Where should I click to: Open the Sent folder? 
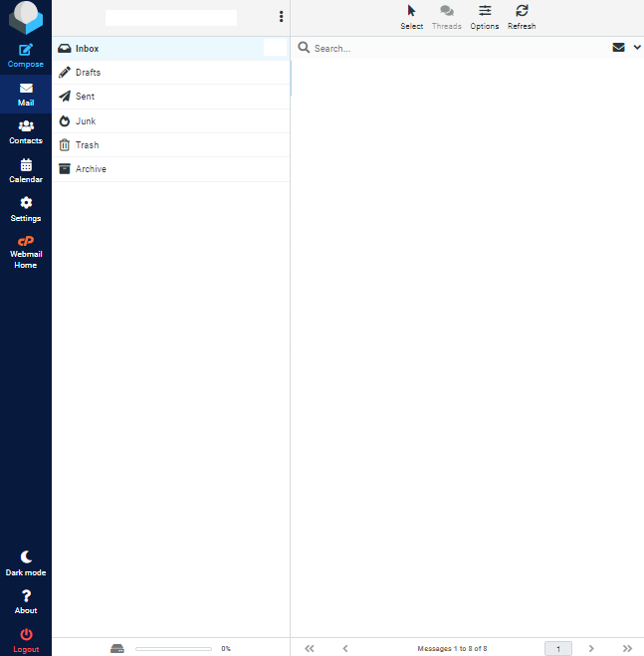[x=85, y=97]
